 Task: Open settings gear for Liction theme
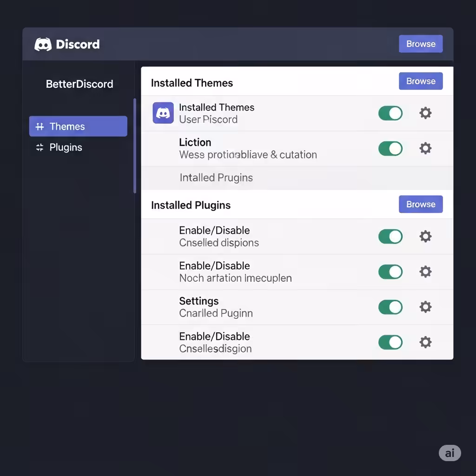click(425, 148)
